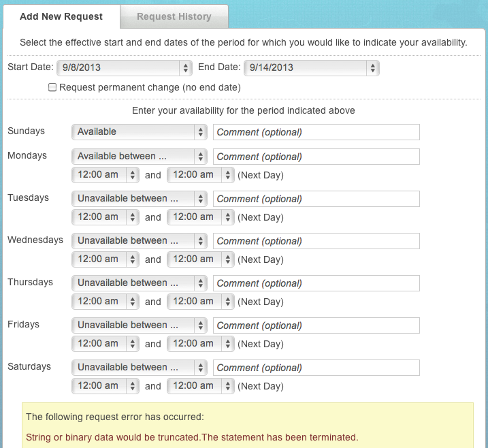Open the Tuesdays availability dropdown
Screen dimensions: 488x448
click(140, 199)
